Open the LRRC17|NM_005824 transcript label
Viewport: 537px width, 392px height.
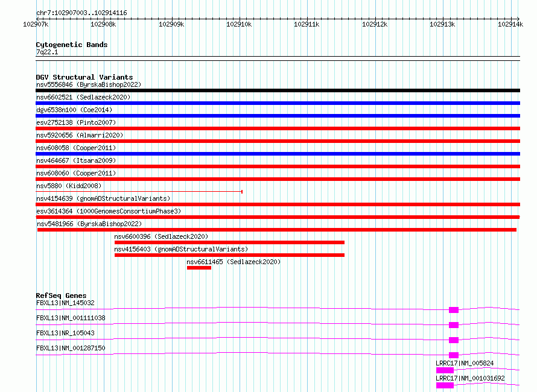[465, 363]
